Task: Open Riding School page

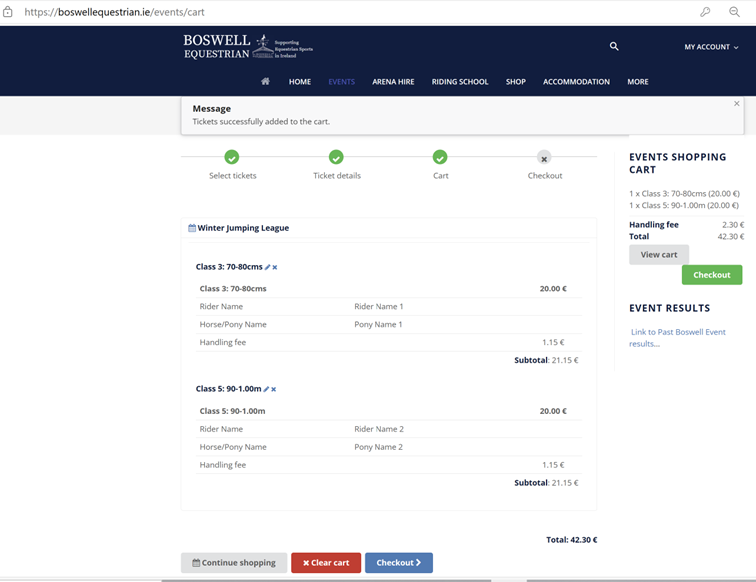Action: pyautogui.click(x=459, y=82)
